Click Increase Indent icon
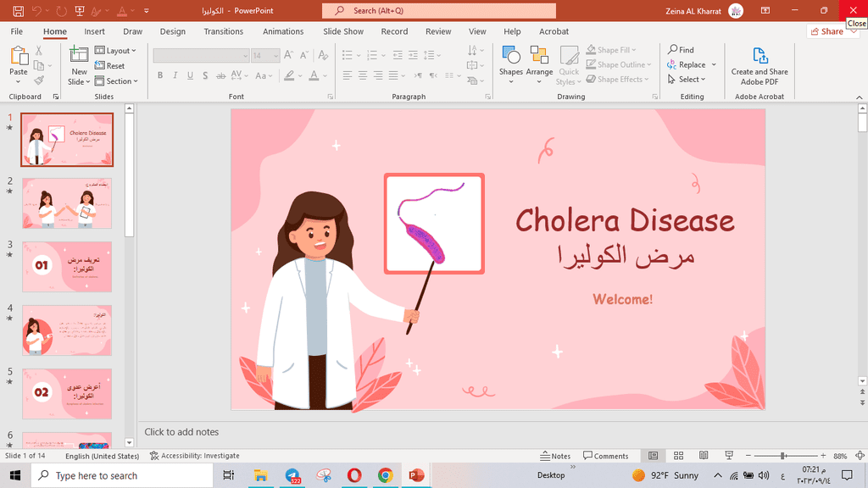The image size is (868, 488). [413, 55]
